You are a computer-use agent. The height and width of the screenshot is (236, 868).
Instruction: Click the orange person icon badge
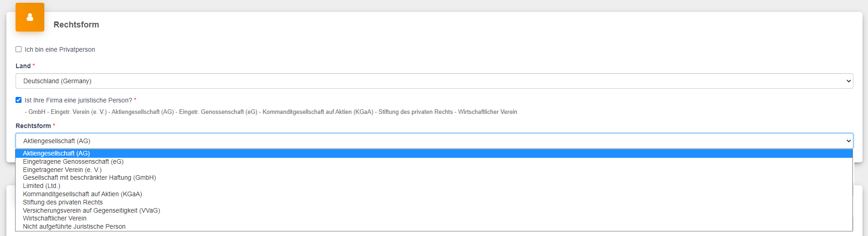click(30, 17)
